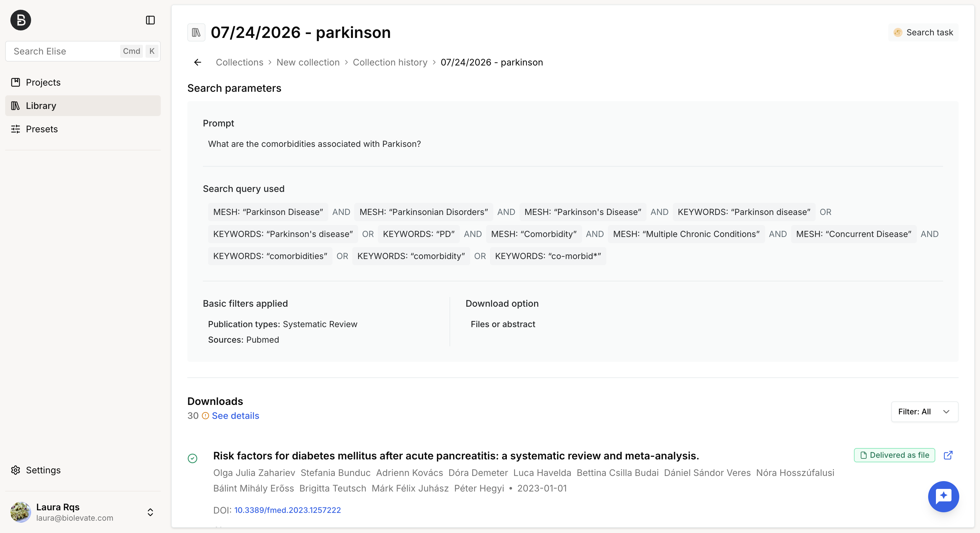980x533 pixels.
Task: Open the AI chat sparkle bubble
Action: point(943,496)
